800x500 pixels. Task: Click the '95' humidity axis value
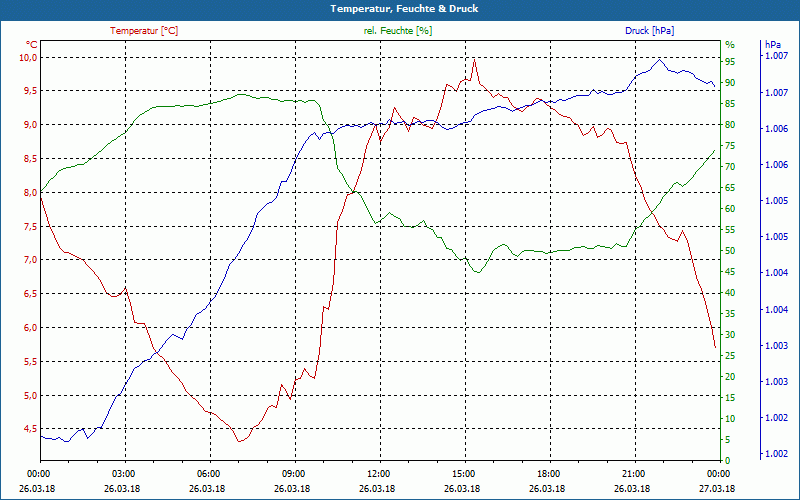pyautogui.click(x=730, y=62)
